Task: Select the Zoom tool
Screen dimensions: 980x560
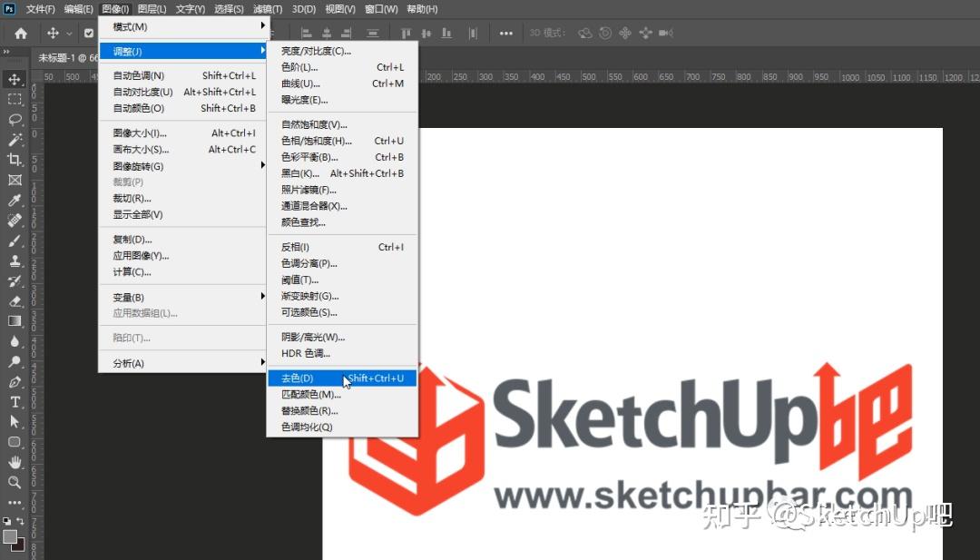Action: pyautogui.click(x=15, y=483)
